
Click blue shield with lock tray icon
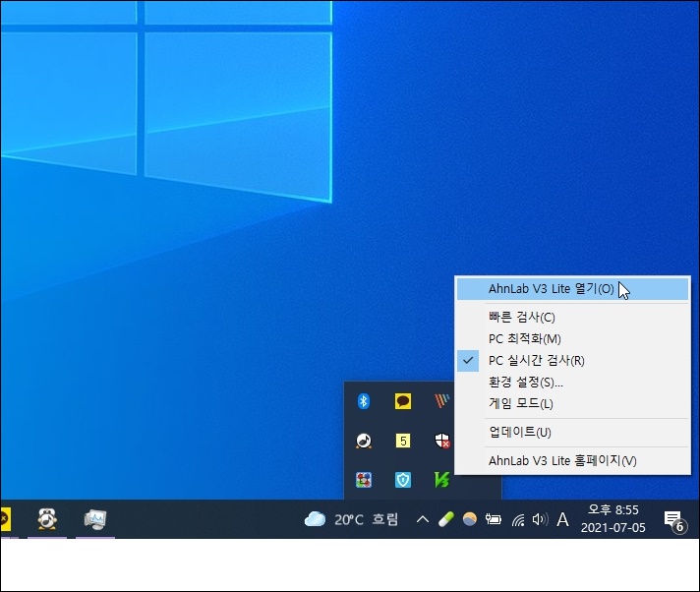pyautogui.click(x=403, y=481)
